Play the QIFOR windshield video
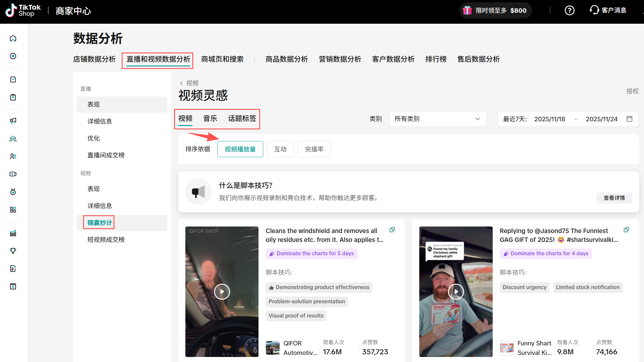This screenshot has height=362, width=644. pos(222,292)
